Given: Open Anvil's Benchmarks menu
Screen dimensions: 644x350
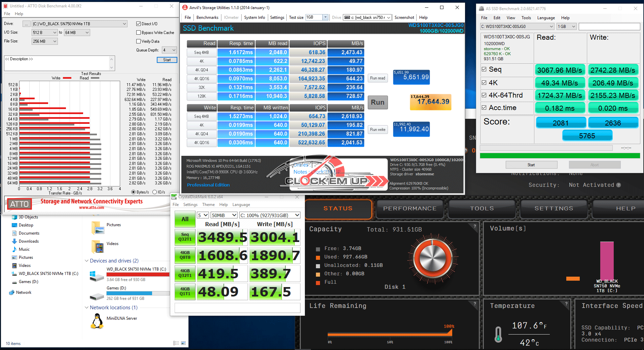Looking at the screenshot, I should point(207,17).
